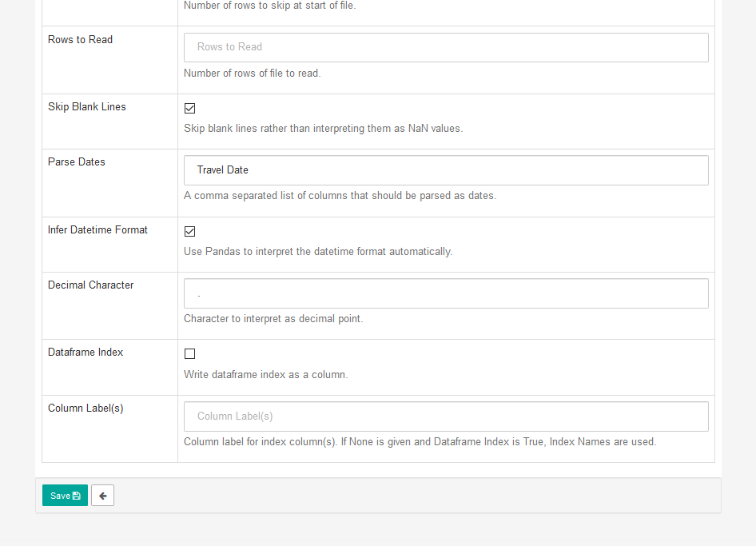Click the 'Number of rows to skip' help text
756x546 pixels.
270,6
